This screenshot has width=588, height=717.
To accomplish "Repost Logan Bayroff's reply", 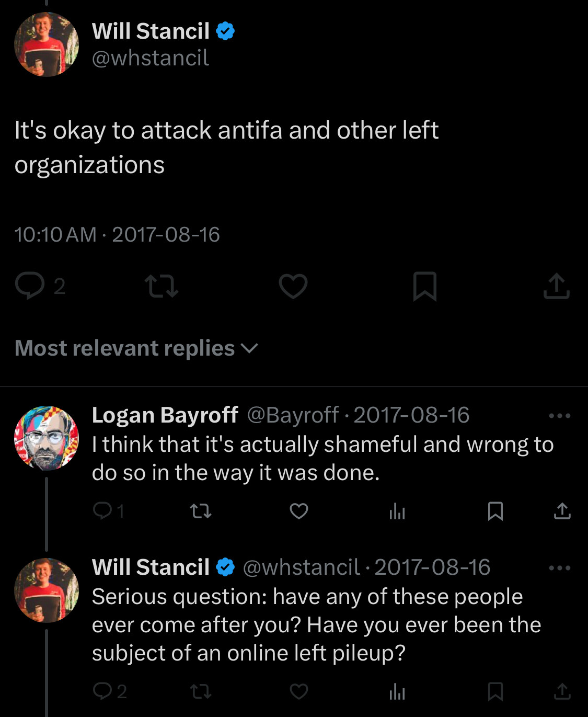I will pyautogui.click(x=201, y=510).
